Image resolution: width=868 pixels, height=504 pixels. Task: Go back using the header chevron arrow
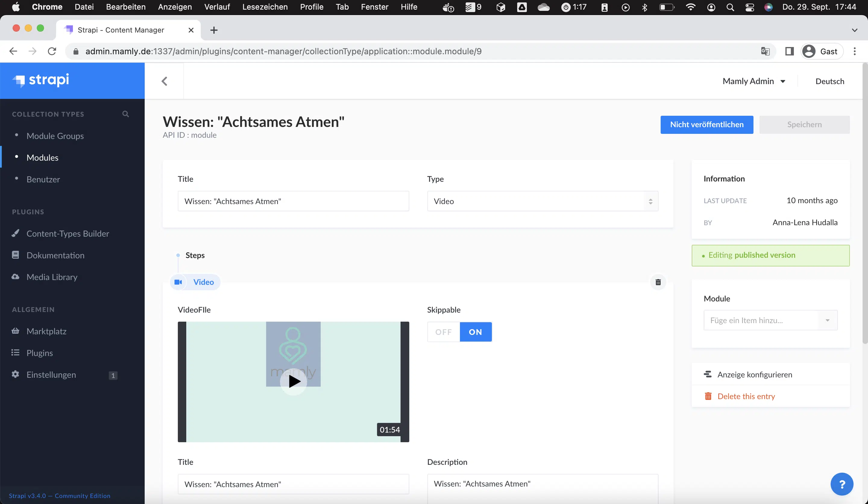[x=164, y=81]
